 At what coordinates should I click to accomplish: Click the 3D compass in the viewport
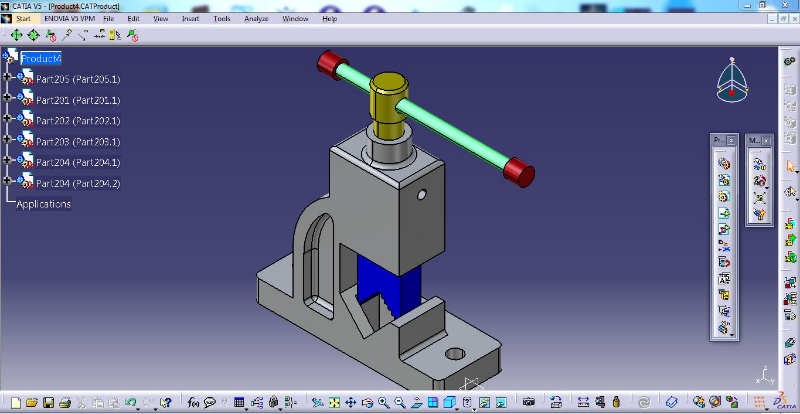pos(732,80)
